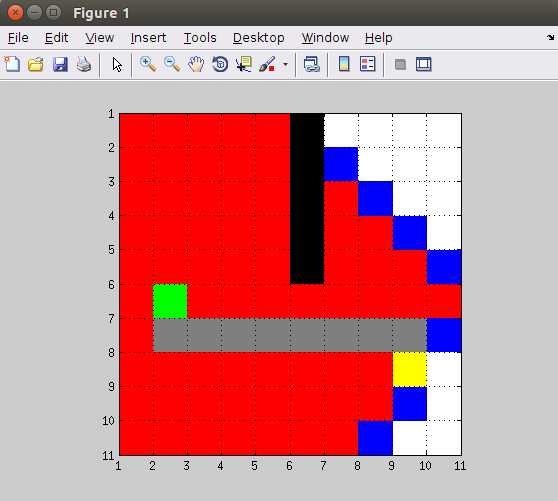Click the yellow cell in the plot
The height and width of the screenshot is (501, 558).
(x=410, y=369)
